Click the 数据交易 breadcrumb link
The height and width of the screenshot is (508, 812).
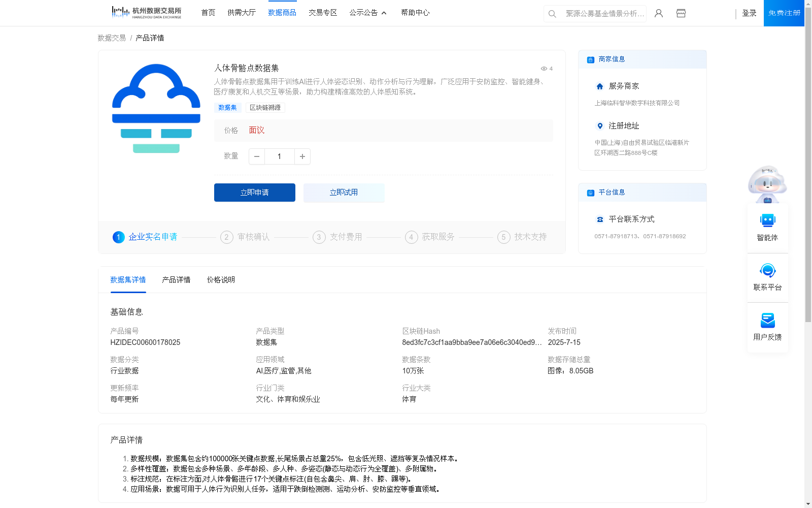pyautogui.click(x=111, y=38)
